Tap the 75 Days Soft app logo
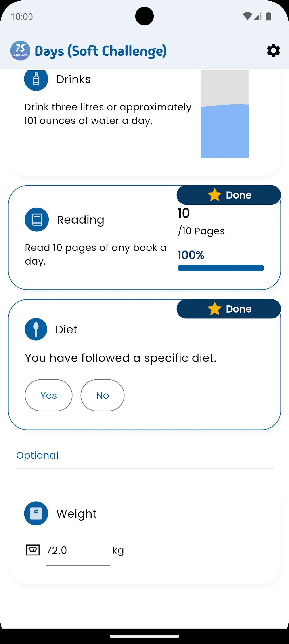This screenshot has width=289, height=644. pyautogui.click(x=20, y=51)
